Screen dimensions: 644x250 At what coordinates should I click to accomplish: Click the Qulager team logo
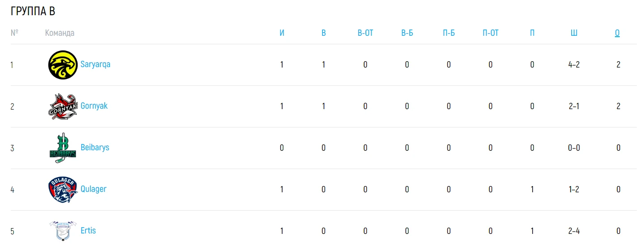[x=63, y=190]
